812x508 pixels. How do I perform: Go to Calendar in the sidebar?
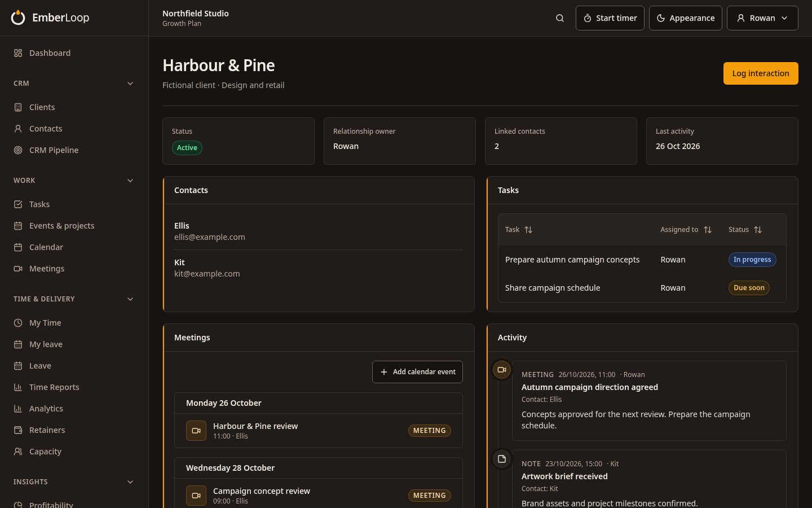(74, 247)
